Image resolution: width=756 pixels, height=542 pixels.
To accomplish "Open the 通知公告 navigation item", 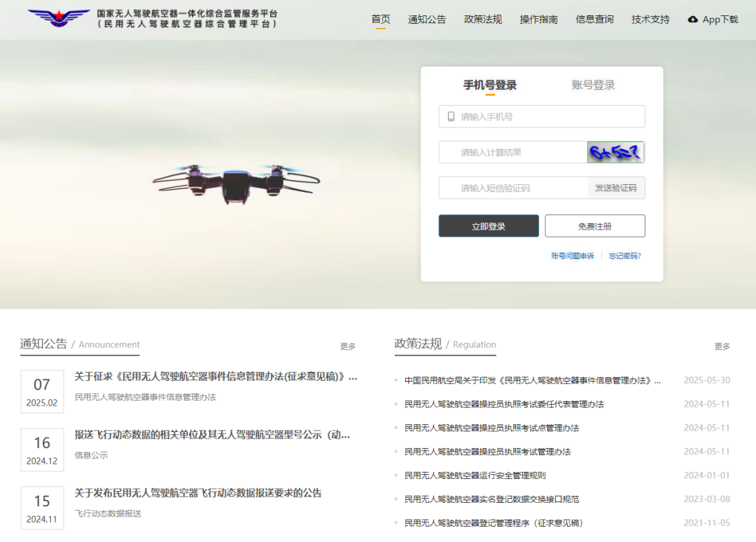I will (x=427, y=20).
